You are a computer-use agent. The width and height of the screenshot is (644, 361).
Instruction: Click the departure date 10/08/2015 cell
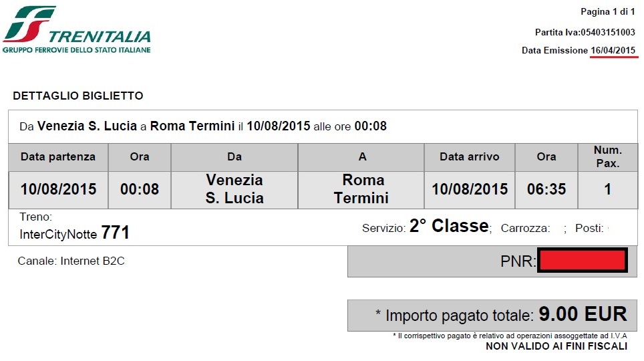58,190
